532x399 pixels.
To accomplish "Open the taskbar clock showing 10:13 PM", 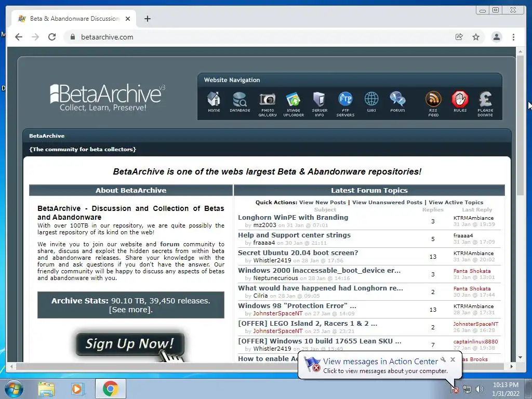I will tap(506, 389).
